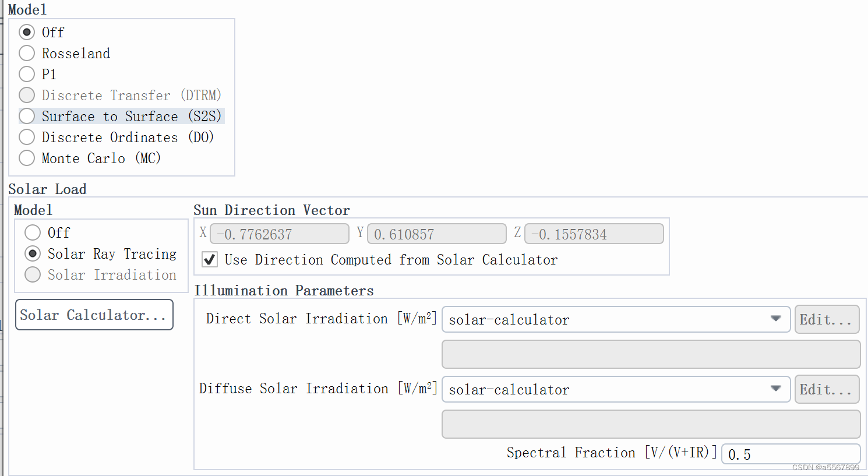This screenshot has height=476, width=868.
Task: Edit the Direct Solar Irradiation value
Action: [x=827, y=319]
